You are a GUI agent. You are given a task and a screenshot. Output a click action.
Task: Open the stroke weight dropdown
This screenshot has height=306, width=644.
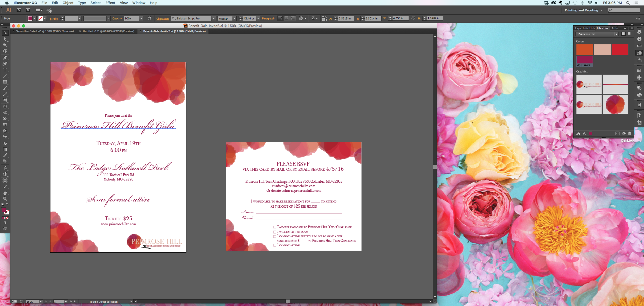click(80, 19)
